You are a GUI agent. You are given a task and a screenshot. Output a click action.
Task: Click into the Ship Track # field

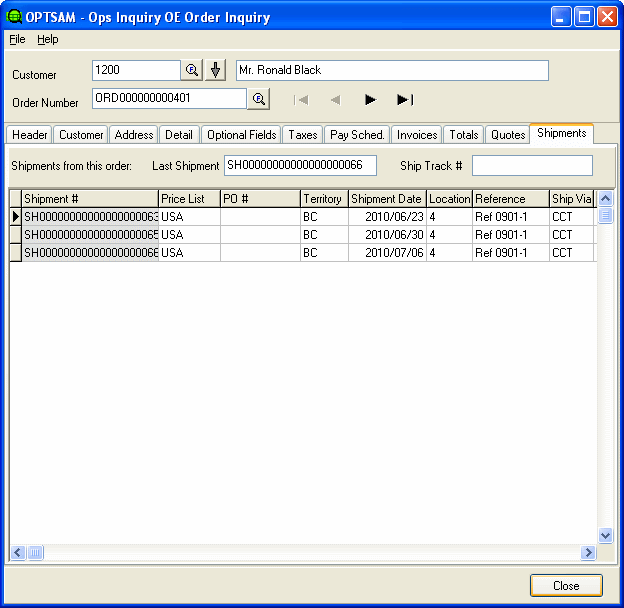pyautogui.click(x=532, y=165)
